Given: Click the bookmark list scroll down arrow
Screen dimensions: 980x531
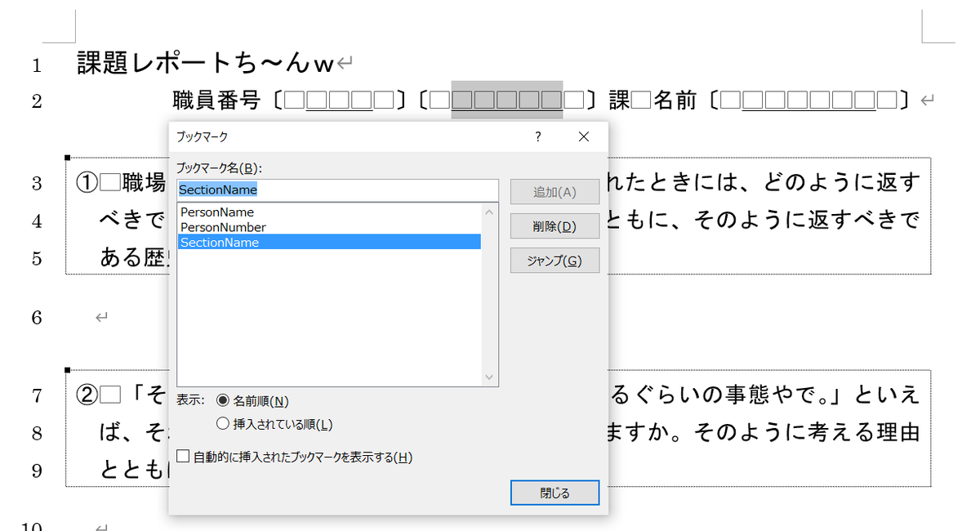Looking at the screenshot, I should click(489, 377).
